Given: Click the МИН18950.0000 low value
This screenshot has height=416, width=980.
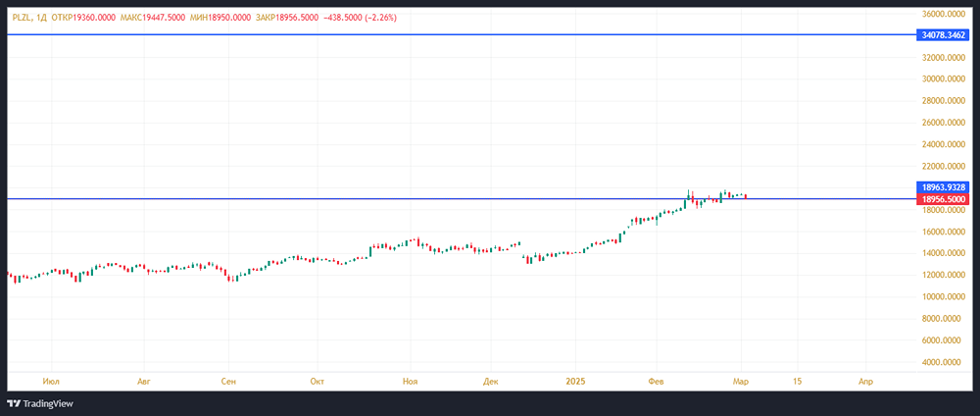Looking at the screenshot, I should [220, 18].
